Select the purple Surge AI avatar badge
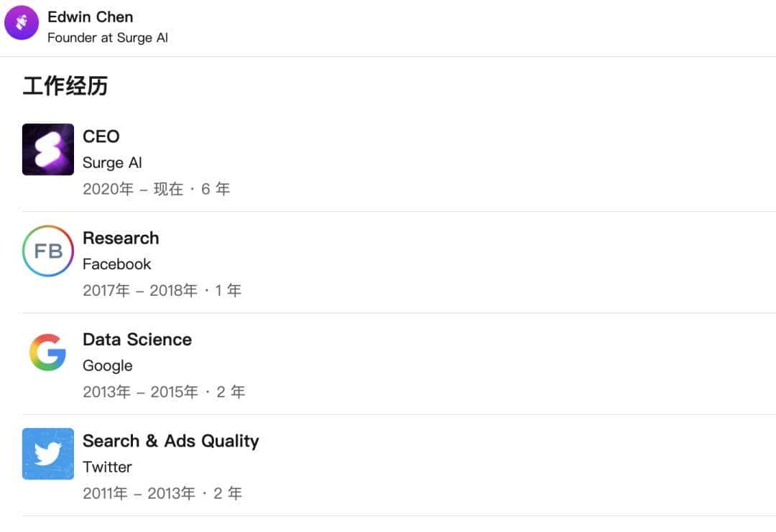The image size is (776, 532). click(22, 23)
